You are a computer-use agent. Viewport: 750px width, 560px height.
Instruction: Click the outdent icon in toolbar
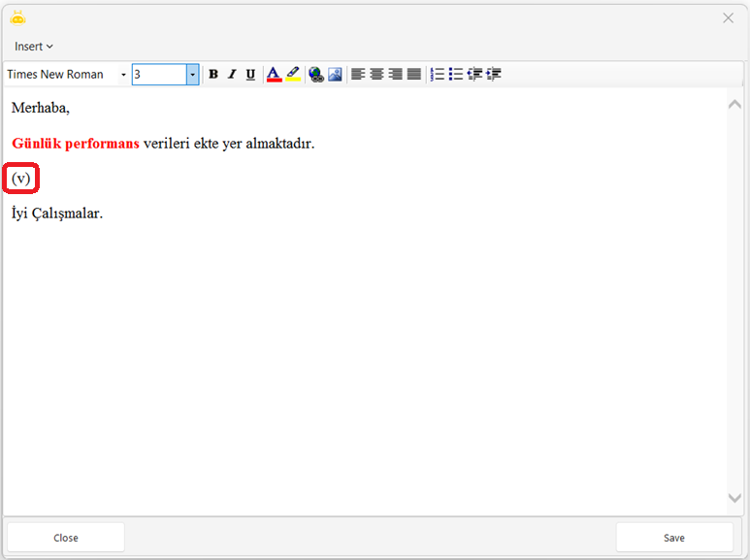click(474, 75)
